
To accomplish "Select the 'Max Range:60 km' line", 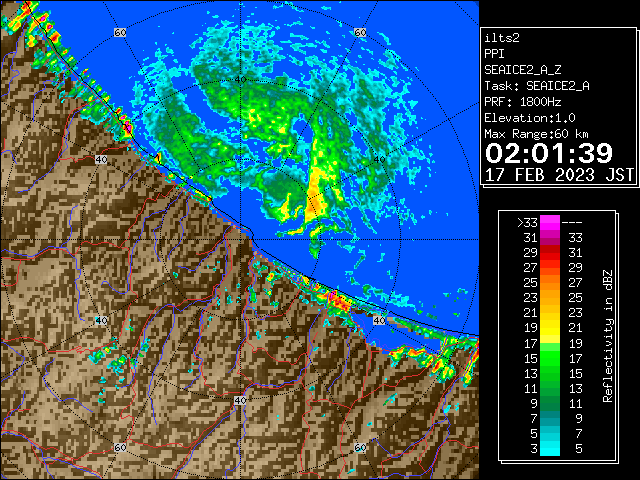I will (536, 134).
